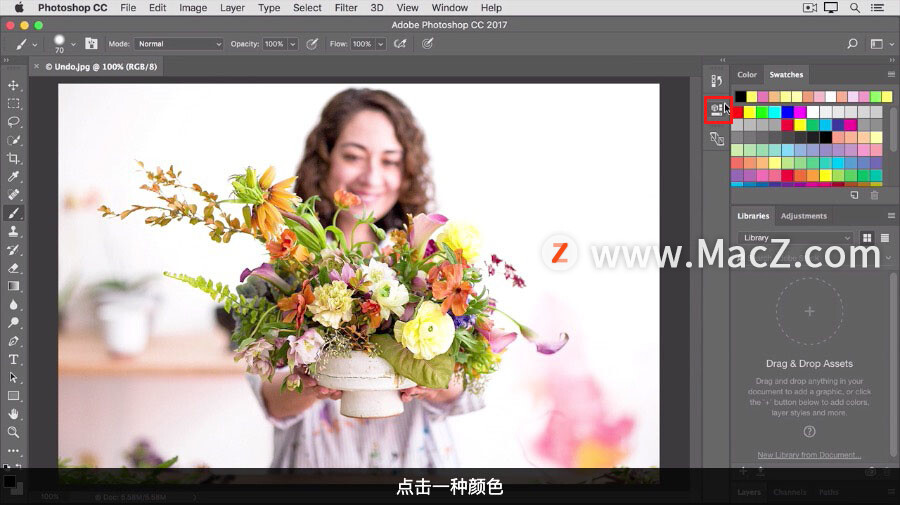Viewport: 900px width, 505px height.
Task: Select the Lasso tool
Action: point(13,122)
